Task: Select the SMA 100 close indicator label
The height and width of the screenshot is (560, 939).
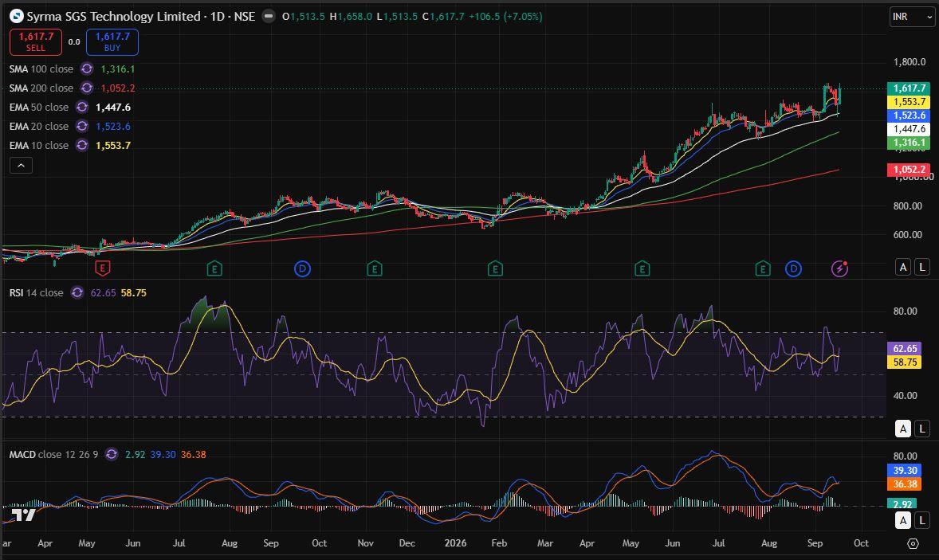Action: point(41,69)
